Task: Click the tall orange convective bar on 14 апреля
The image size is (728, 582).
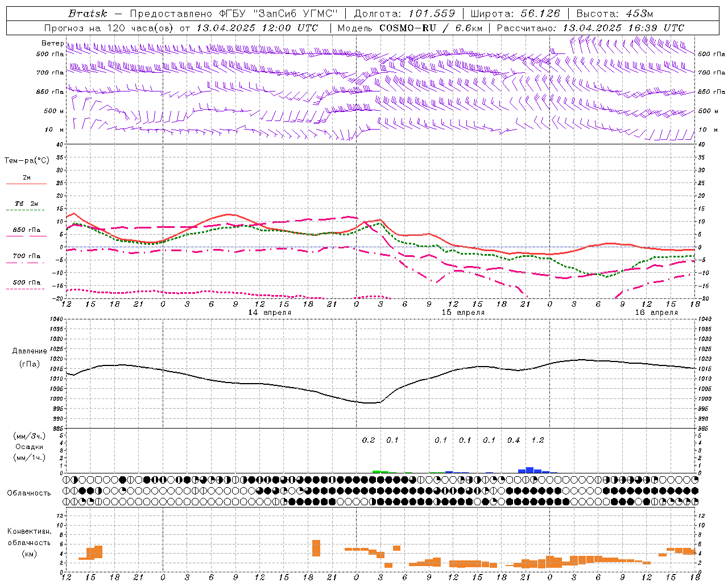Action: pos(316,548)
